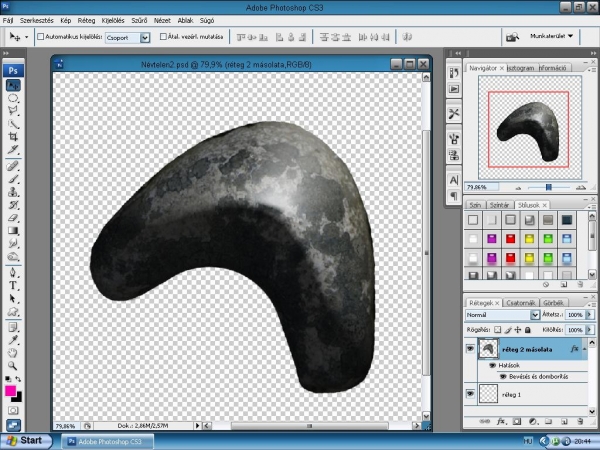Toggle lock position
Image resolution: width=600 pixels, height=450 pixels.
tap(517, 329)
